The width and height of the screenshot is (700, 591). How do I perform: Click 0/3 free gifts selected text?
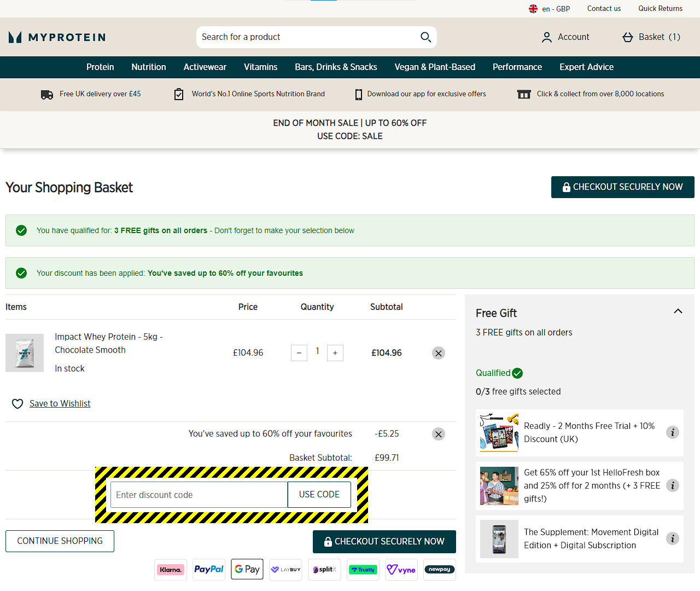[x=518, y=392]
